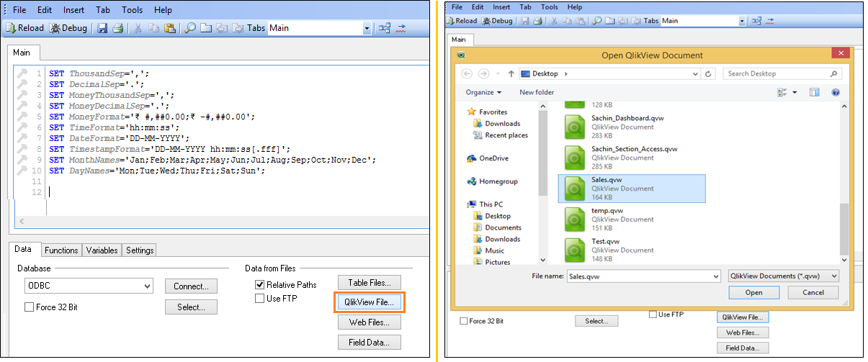Click Back arrow in Open QlikView Document dialog
Viewport: 868px width, 362px height.
(x=466, y=73)
